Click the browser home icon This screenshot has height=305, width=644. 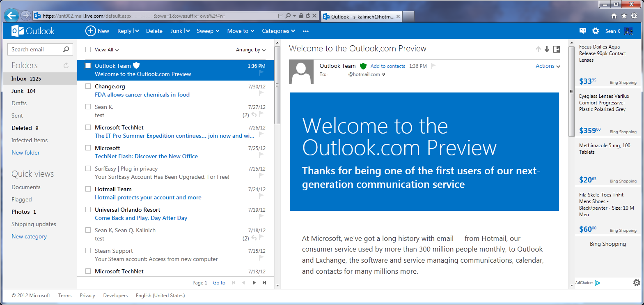[614, 16]
